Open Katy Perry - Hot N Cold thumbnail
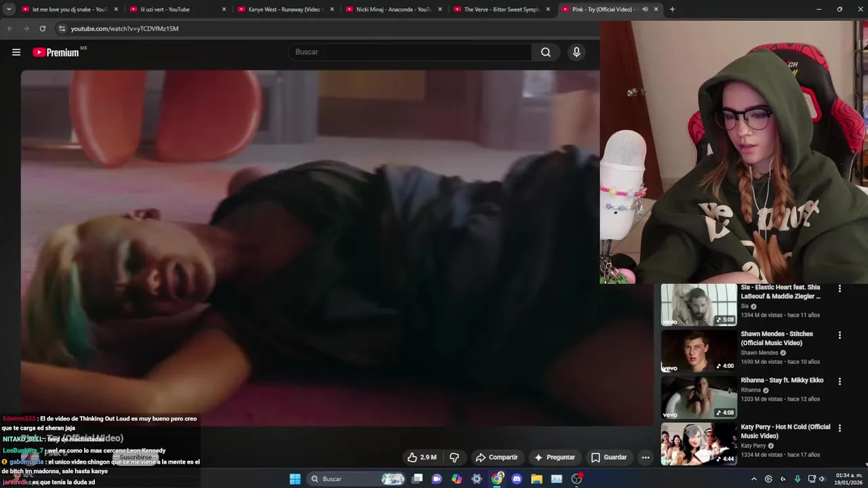868x488 pixels. [698, 444]
